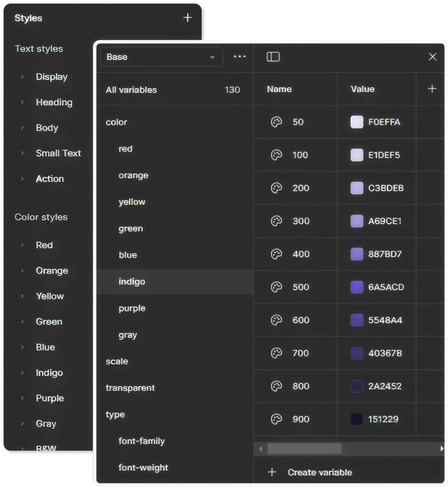Click the C3BDEB color swatch
448x487 pixels.
(x=357, y=188)
